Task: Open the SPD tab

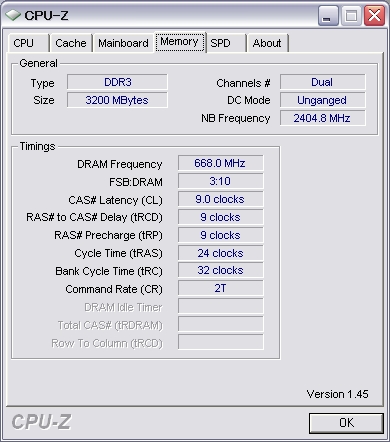Action: 226,43
